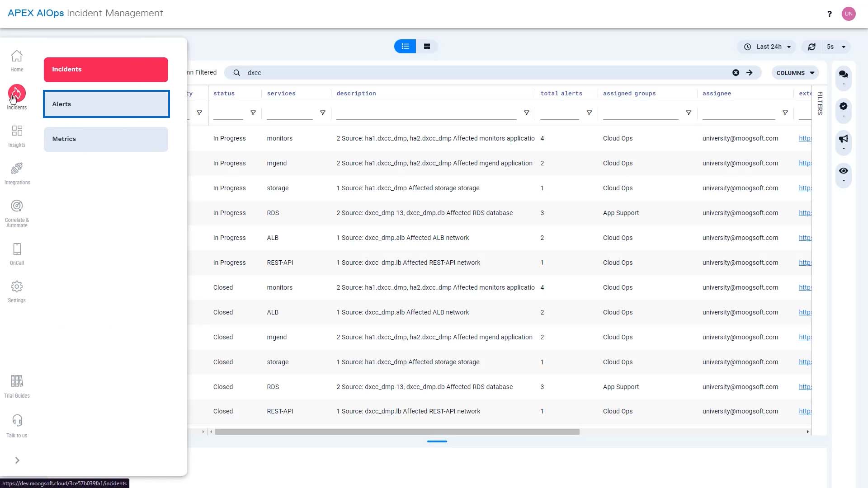
Task: Click the services filter input field
Action: coord(290,113)
